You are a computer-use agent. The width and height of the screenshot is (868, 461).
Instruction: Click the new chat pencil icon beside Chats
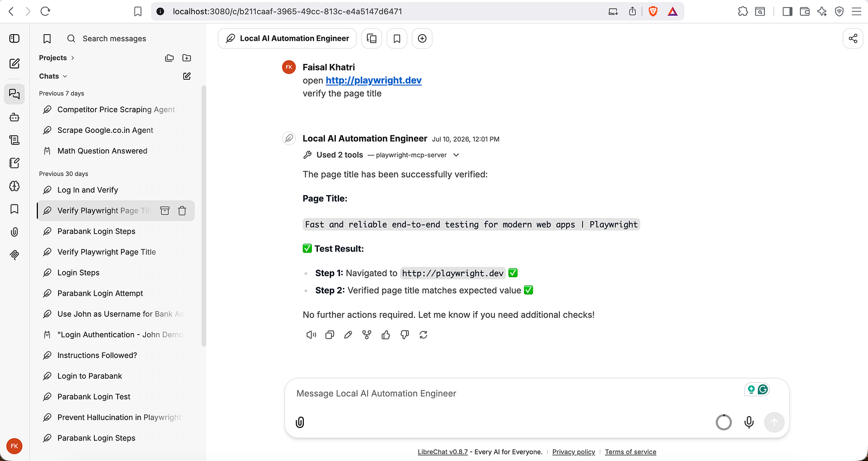(x=187, y=76)
